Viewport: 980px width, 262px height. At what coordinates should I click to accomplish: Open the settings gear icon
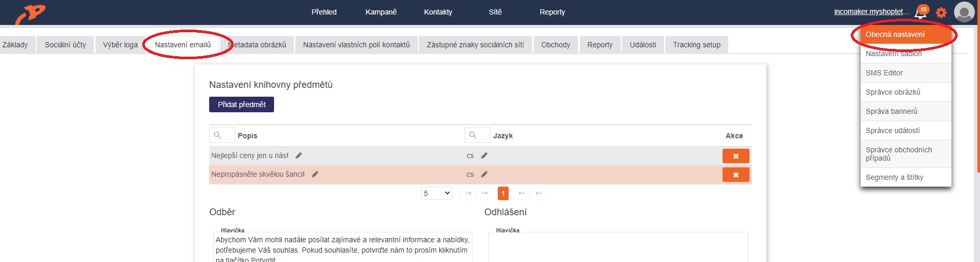[x=941, y=12]
